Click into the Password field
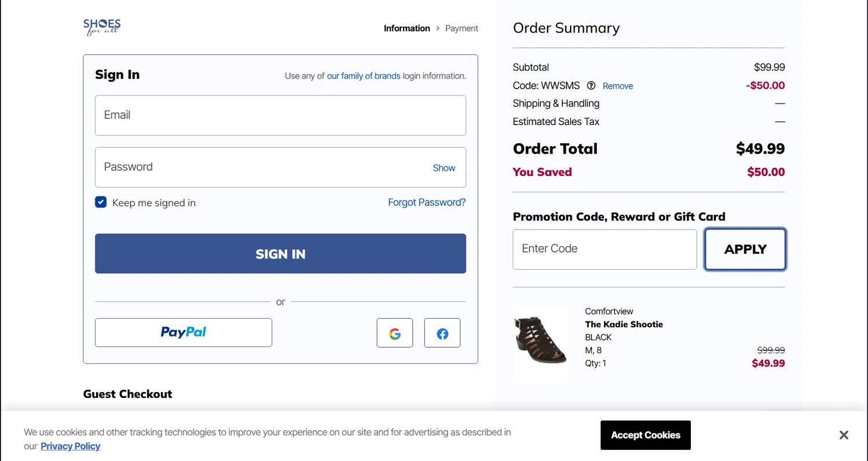 (x=260, y=167)
